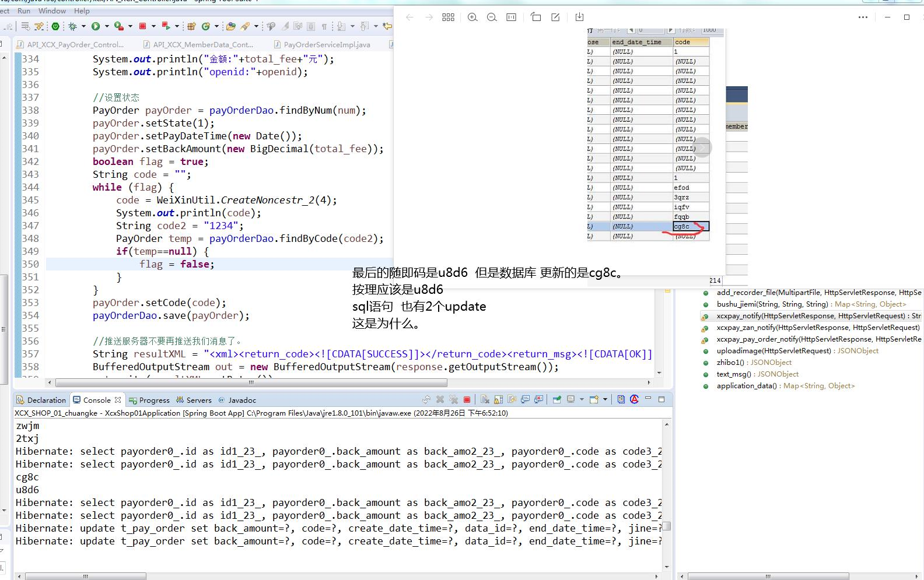Open the Search dropdown arrow

256,26
